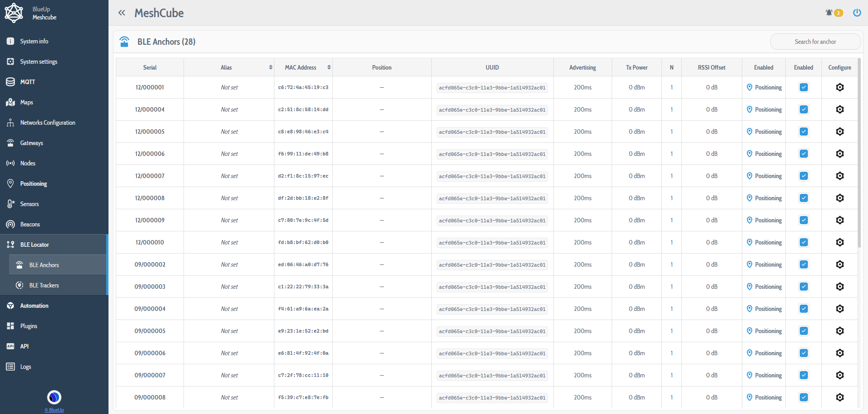The image size is (868, 414).
Task: Sort table by Alias column arrows
Action: click(271, 67)
